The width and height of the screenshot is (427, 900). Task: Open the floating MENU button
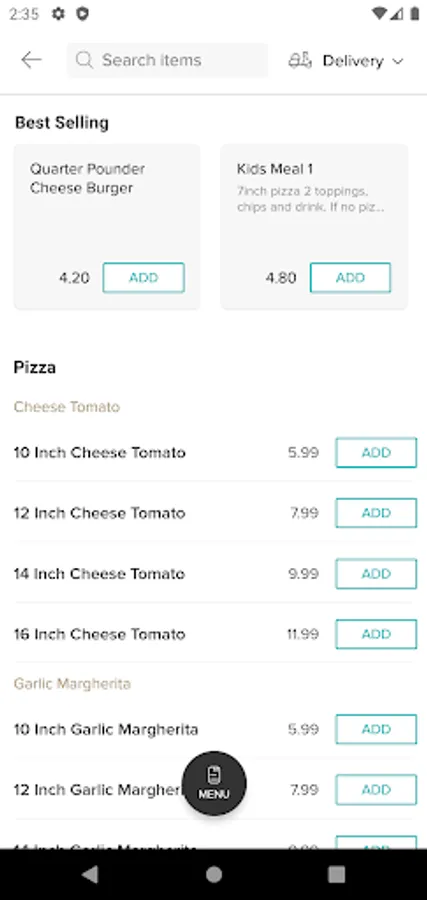214,783
